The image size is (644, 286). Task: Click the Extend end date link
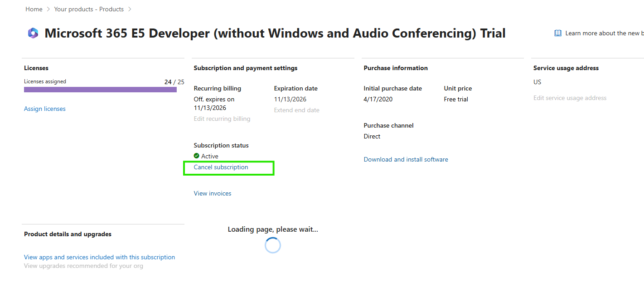pos(297,110)
